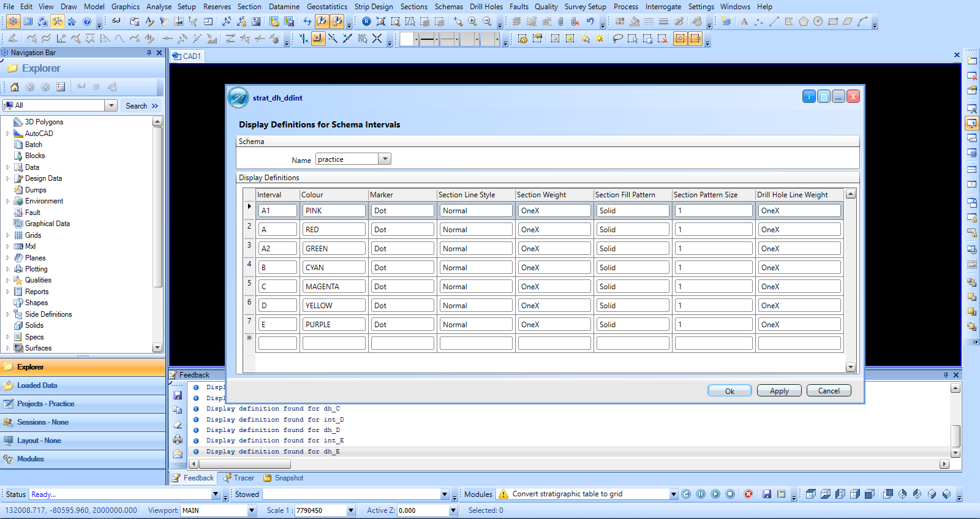Expand the Design Data tree node
This screenshot has height=519, width=980.
[8, 178]
